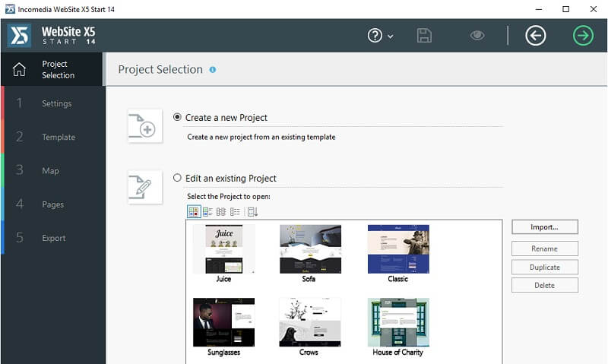Click the Duplicate button
The height and width of the screenshot is (364, 608).
544,267
